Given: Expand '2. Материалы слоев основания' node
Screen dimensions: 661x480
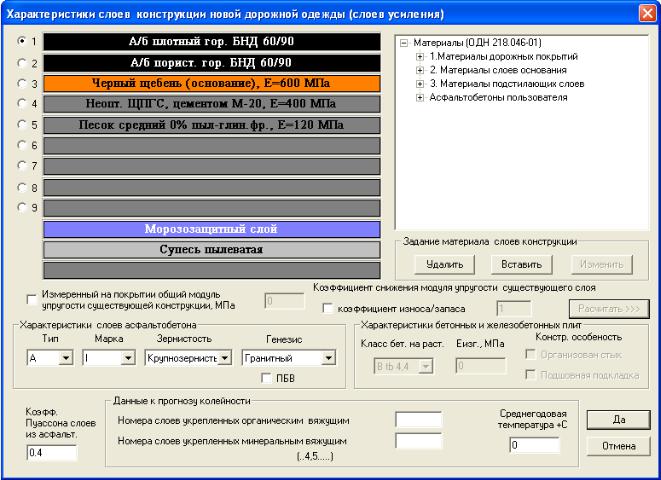Looking at the screenshot, I should (420, 70).
